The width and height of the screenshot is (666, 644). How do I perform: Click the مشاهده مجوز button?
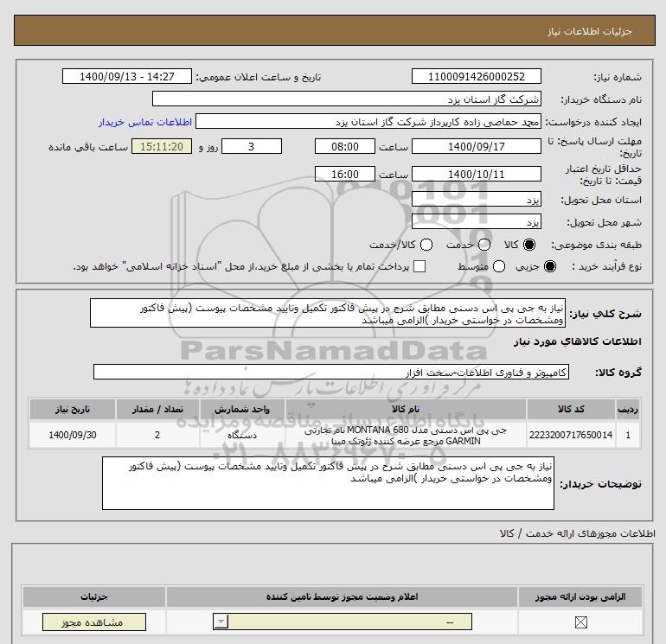[94, 622]
